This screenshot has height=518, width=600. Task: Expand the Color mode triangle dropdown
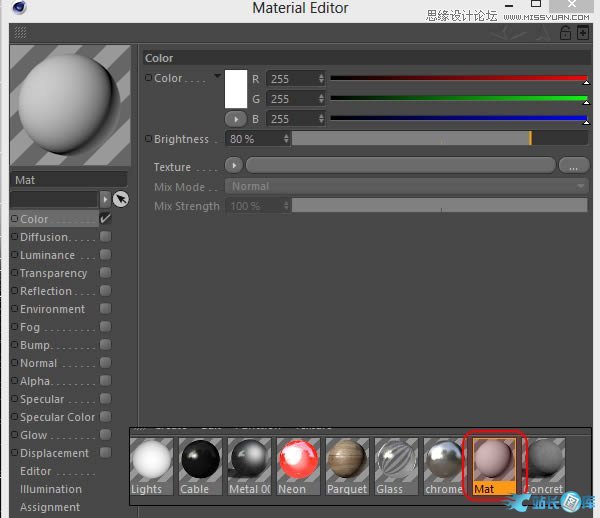tap(217, 77)
